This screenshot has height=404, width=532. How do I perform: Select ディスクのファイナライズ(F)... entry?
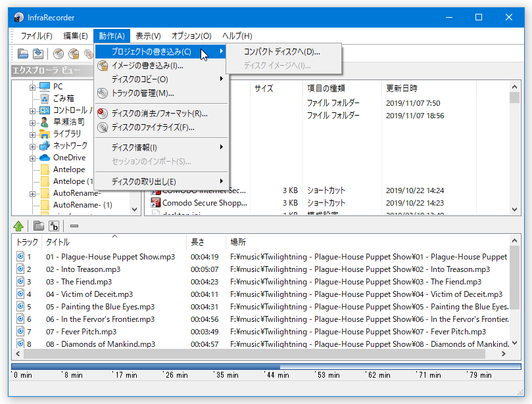tap(162, 127)
